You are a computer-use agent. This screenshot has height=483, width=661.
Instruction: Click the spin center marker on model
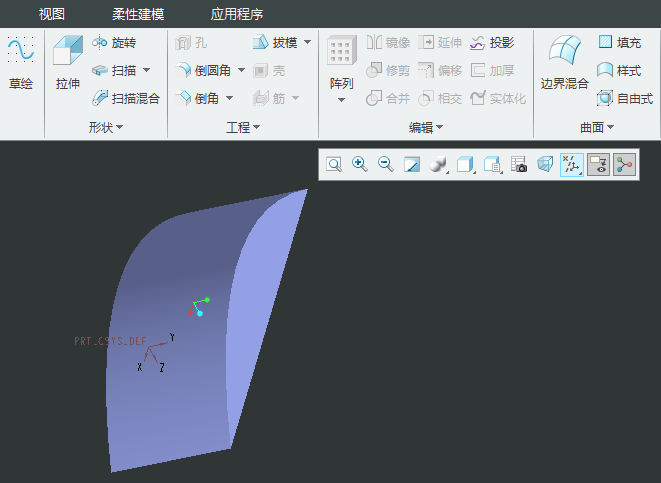coord(198,307)
